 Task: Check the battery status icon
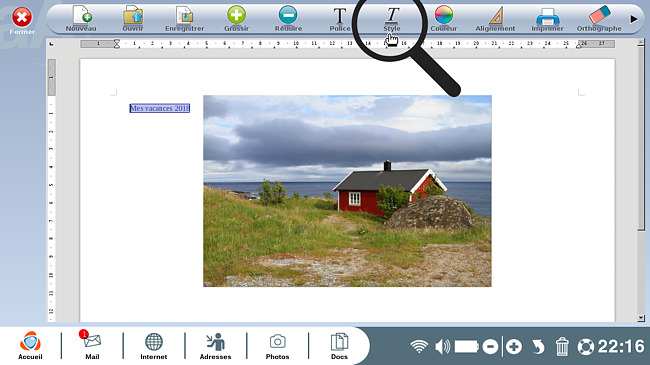pos(466,346)
